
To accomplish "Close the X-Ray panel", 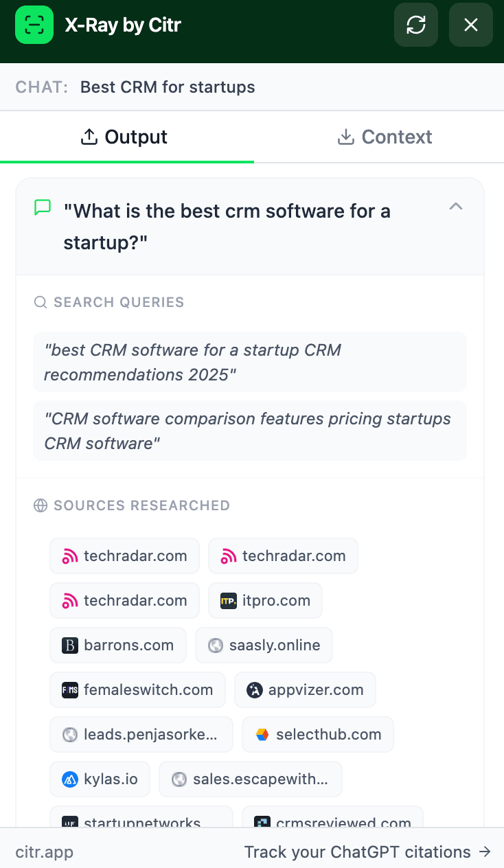I will point(471,25).
